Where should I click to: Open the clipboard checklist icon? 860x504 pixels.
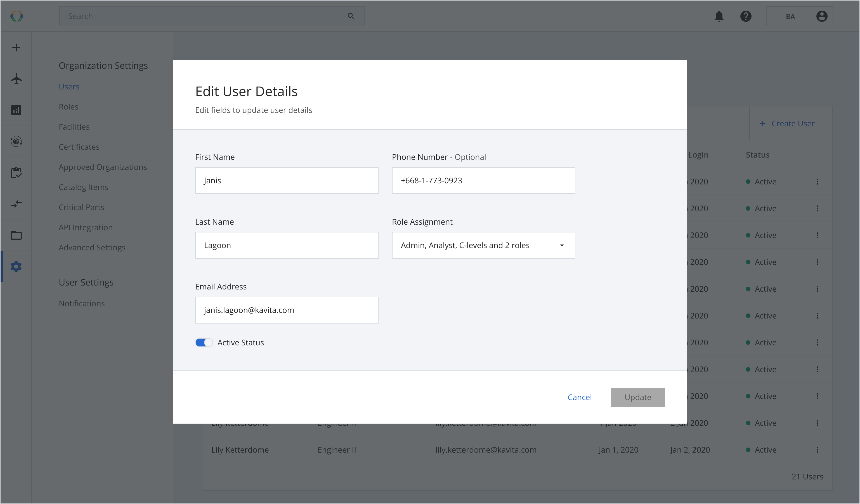pos(16,173)
